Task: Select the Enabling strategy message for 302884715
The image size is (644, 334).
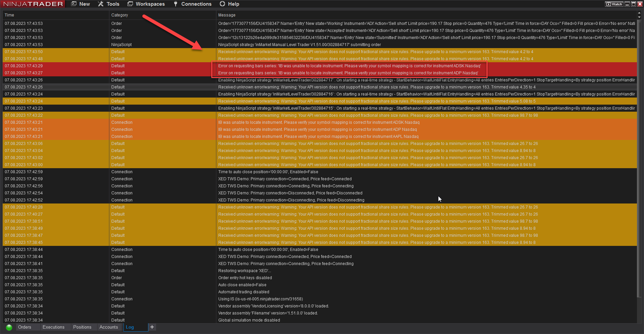Action: click(427, 108)
